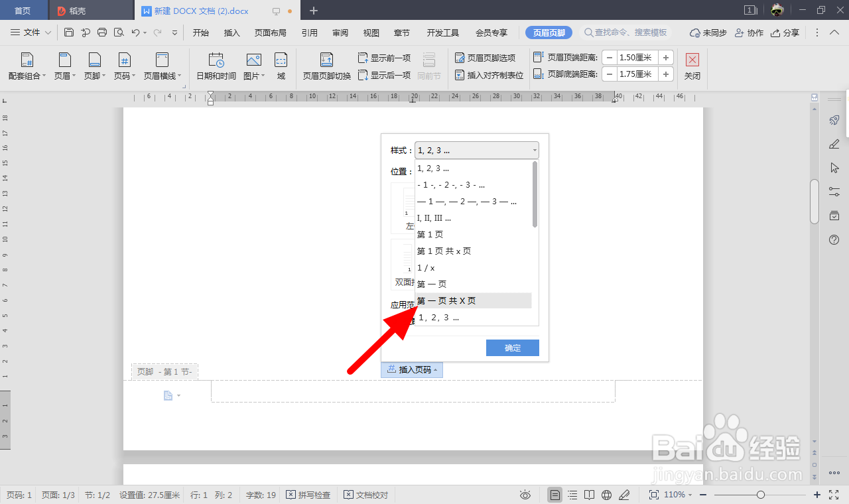The height and width of the screenshot is (504, 849).
Task: Expand quick access toolbar customize arrow
Action: point(174,32)
